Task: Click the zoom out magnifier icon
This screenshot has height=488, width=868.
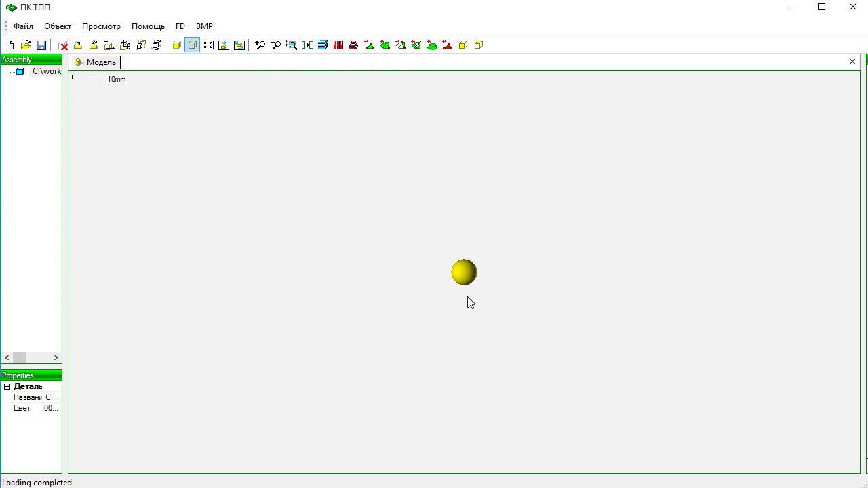Action: [276, 45]
